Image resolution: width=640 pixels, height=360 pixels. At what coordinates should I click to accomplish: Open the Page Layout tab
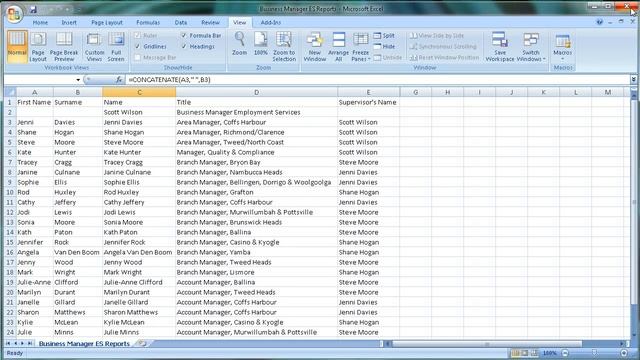[x=107, y=22]
